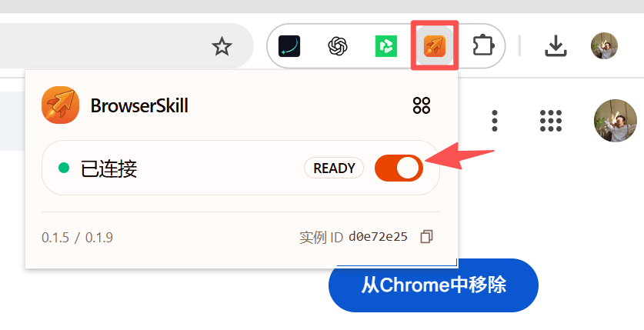
Task: Open the Chrome downloads icon
Action: (x=556, y=46)
